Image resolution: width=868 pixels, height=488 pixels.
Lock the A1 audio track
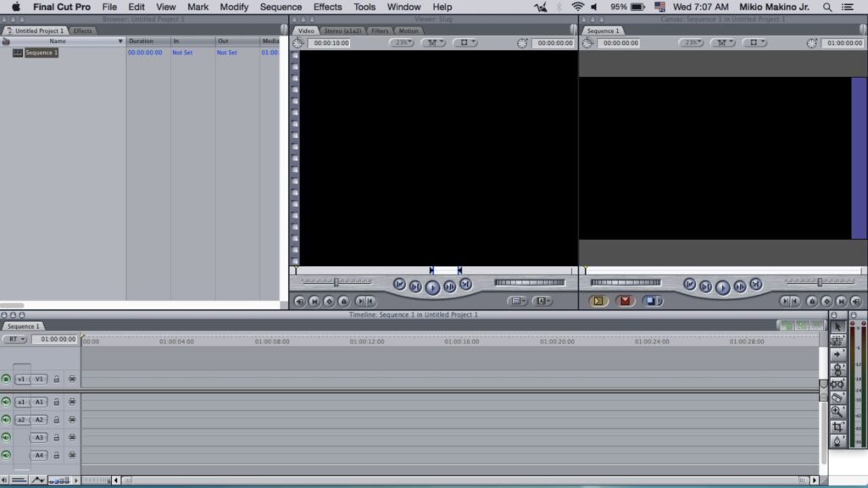coord(57,402)
